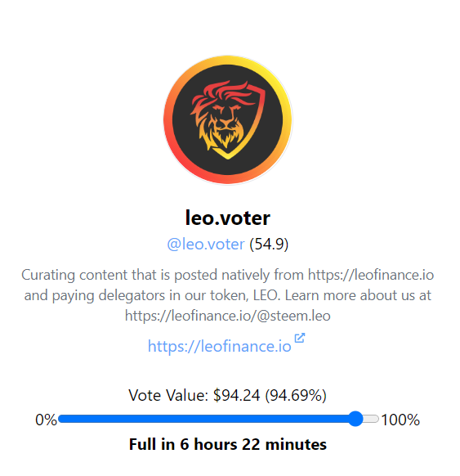Image resolution: width=460 pixels, height=476 pixels.
Task: Click the Curating content description first line
Action: click(x=228, y=275)
